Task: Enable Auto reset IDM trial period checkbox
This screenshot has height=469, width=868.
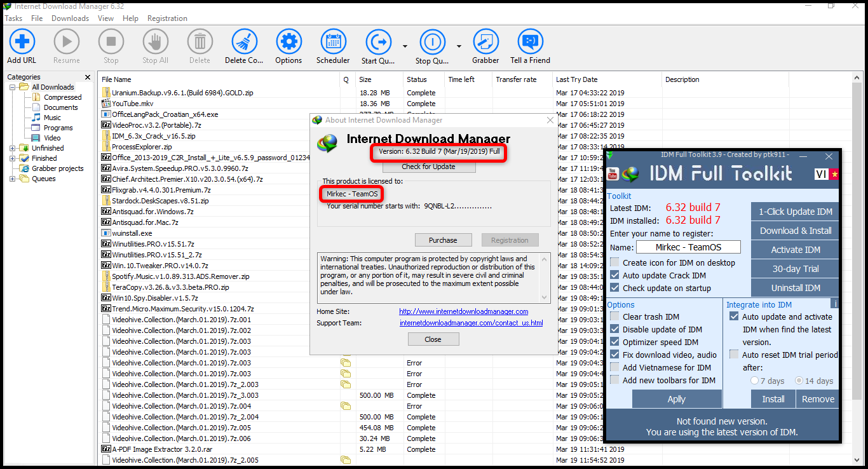Action: (735, 355)
